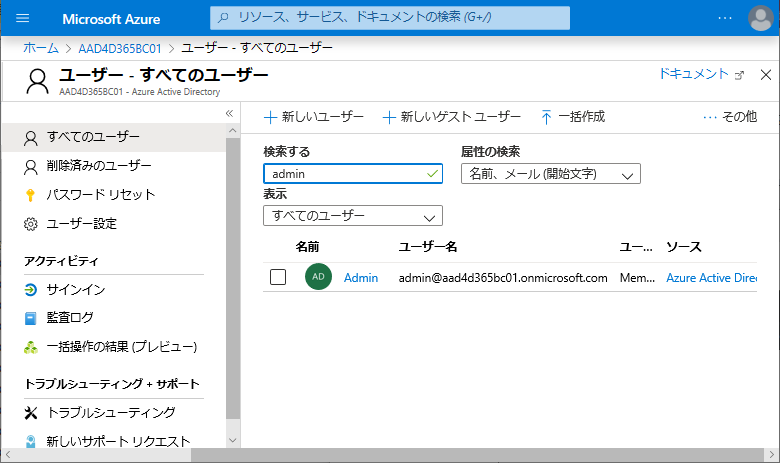Open the 属性の検索 dropdown

[551, 174]
